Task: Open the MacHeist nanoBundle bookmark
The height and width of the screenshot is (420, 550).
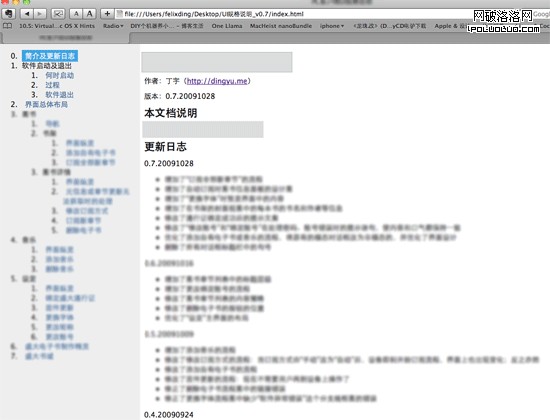Action: (281, 26)
